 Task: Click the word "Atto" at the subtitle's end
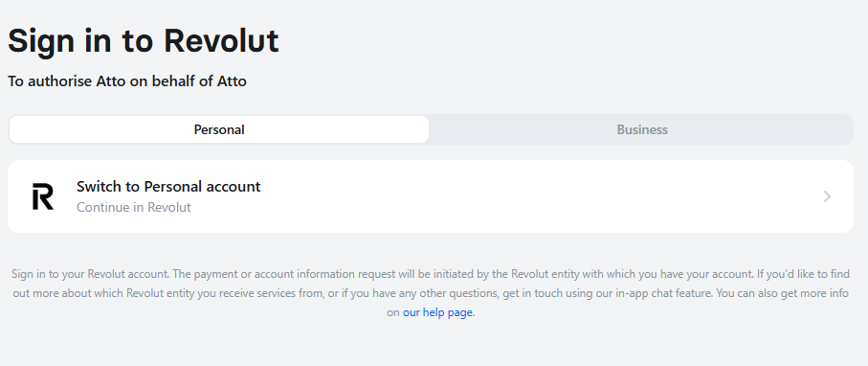point(232,81)
